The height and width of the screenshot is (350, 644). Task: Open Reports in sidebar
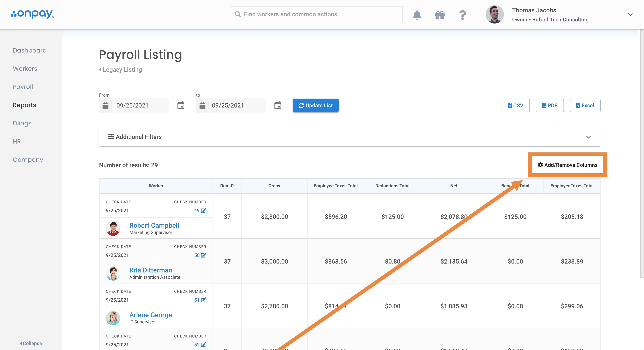tap(24, 105)
